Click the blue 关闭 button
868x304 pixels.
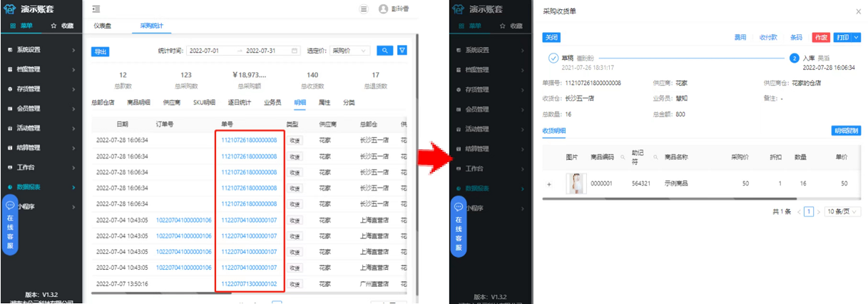tap(551, 37)
